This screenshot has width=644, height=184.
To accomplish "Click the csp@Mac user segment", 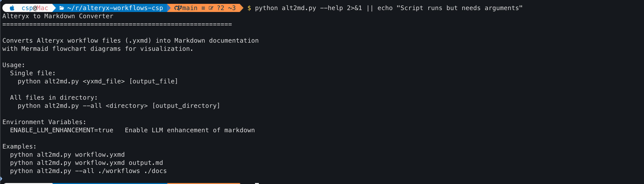I will point(35,8).
